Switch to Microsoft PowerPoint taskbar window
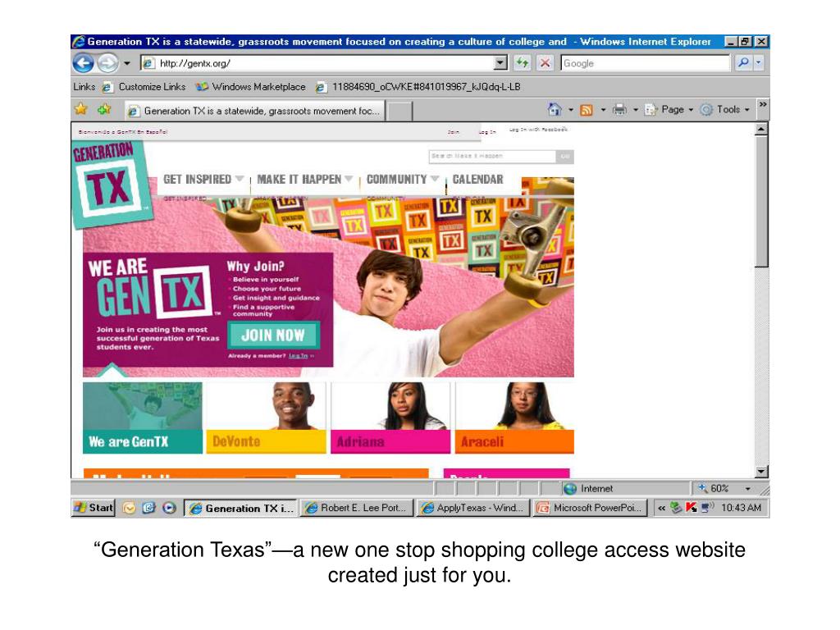This screenshot has width=840, height=630. (590, 508)
